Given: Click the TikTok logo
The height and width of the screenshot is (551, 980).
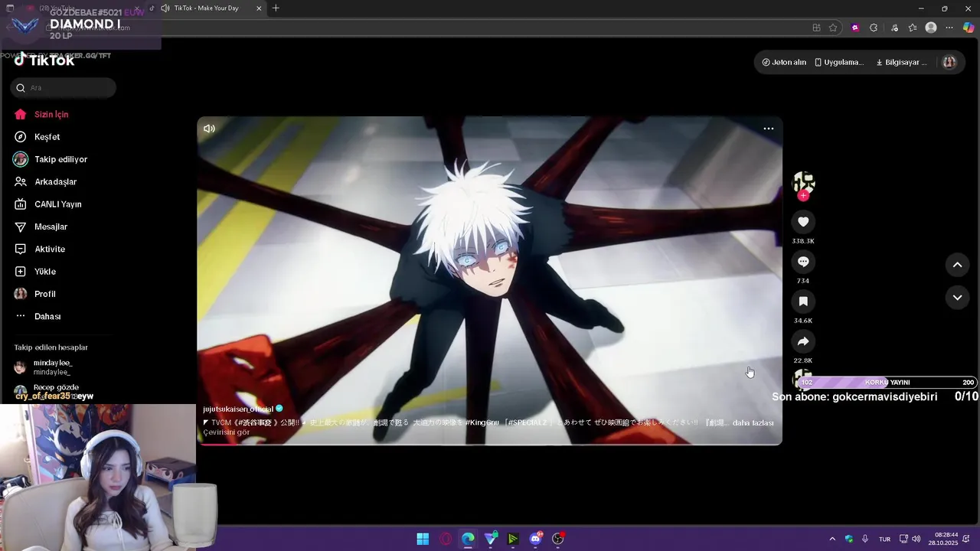Looking at the screenshot, I should 44,60.
